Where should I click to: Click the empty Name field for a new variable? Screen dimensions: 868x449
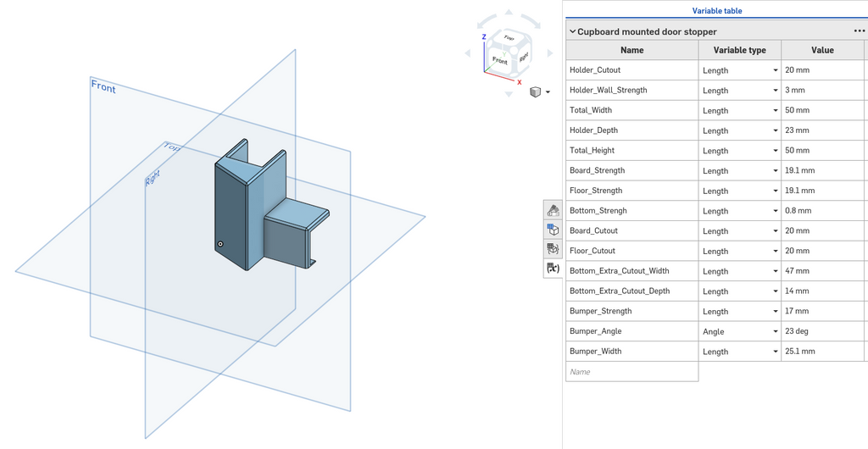tap(632, 372)
